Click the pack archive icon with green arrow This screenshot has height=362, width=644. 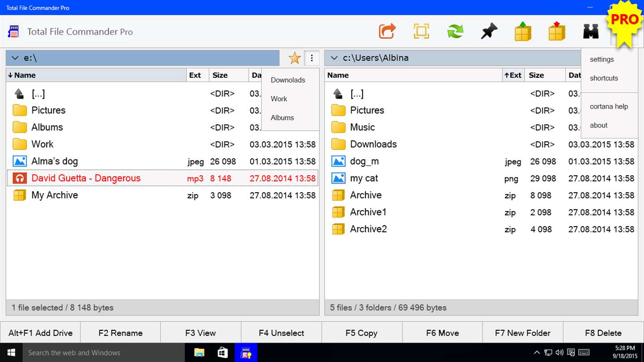(x=523, y=31)
